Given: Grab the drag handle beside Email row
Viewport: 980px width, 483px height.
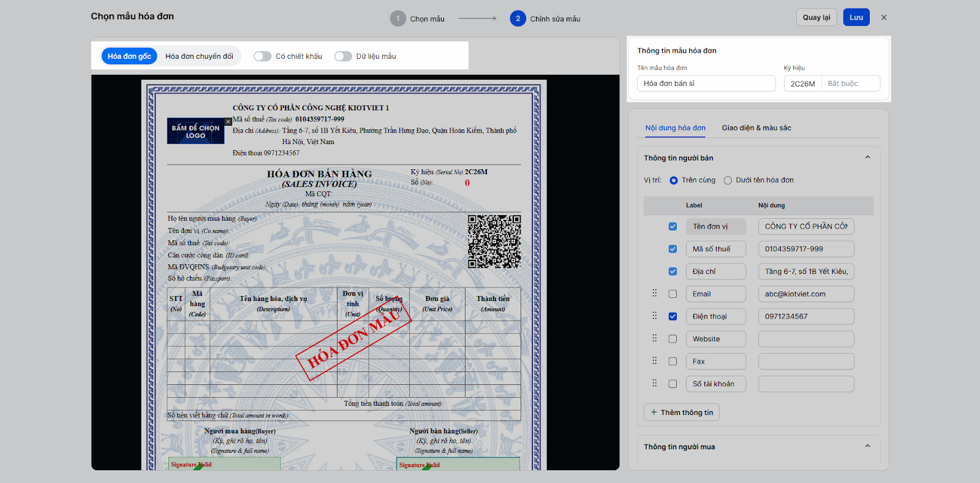Looking at the screenshot, I should coord(654,294).
